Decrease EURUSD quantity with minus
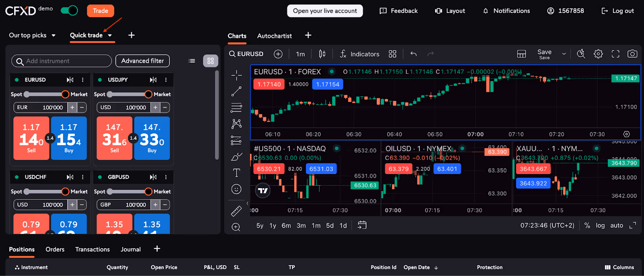This screenshot has height=276, width=644. pos(82,108)
